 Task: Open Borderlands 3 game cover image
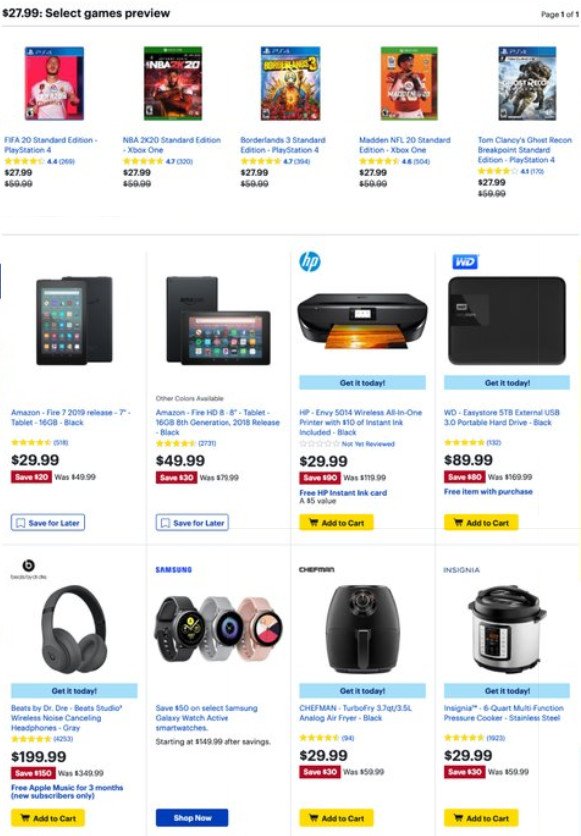(x=290, y=84)
